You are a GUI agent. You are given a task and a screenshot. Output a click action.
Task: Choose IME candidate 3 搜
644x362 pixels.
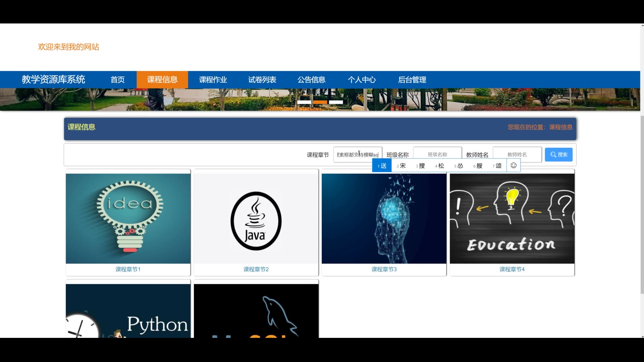tap(420, 166)
